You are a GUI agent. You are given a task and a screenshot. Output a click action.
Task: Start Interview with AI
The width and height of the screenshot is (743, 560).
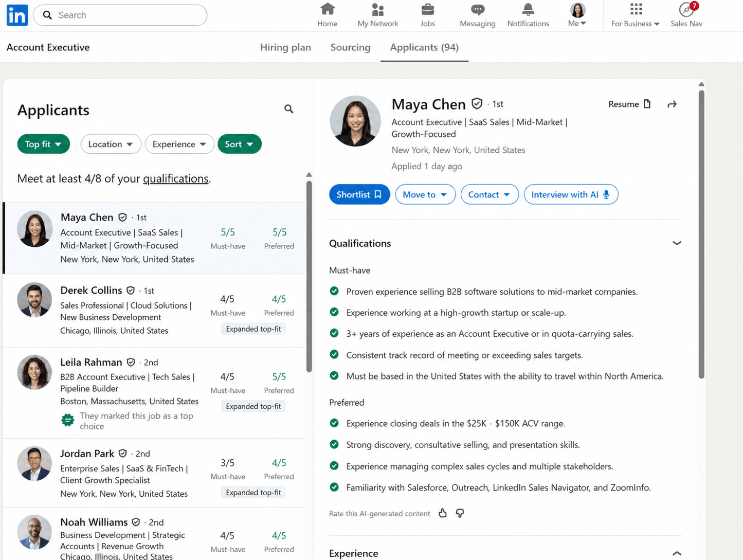coord(571,194)
